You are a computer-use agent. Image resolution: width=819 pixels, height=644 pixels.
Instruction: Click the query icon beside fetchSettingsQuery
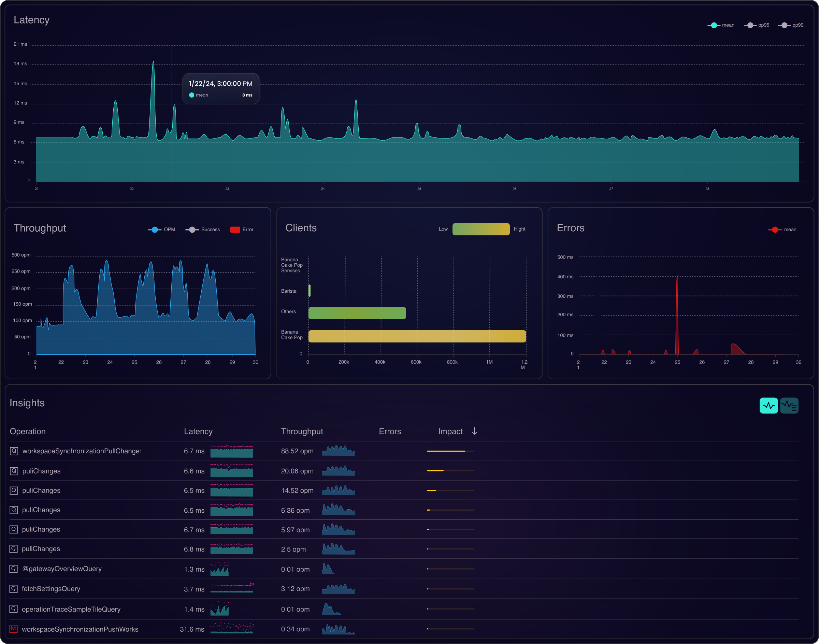[14, 589]
